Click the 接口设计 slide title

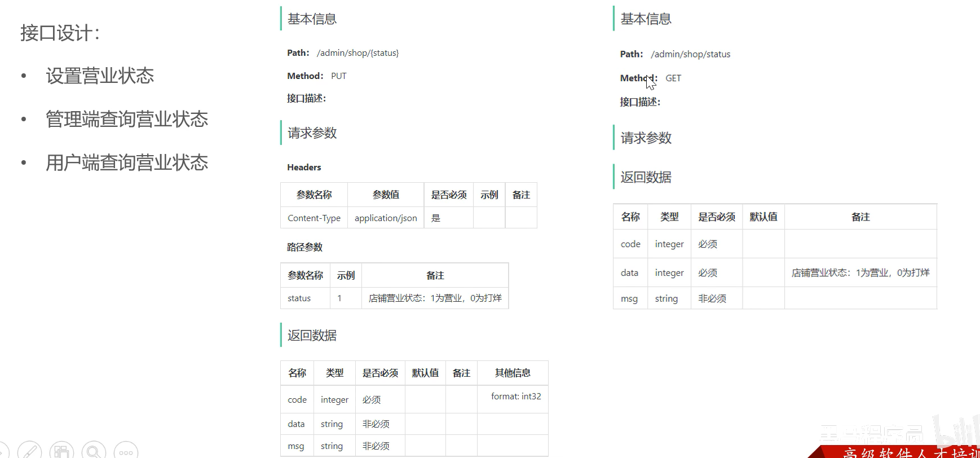click(x=60, y=33)
